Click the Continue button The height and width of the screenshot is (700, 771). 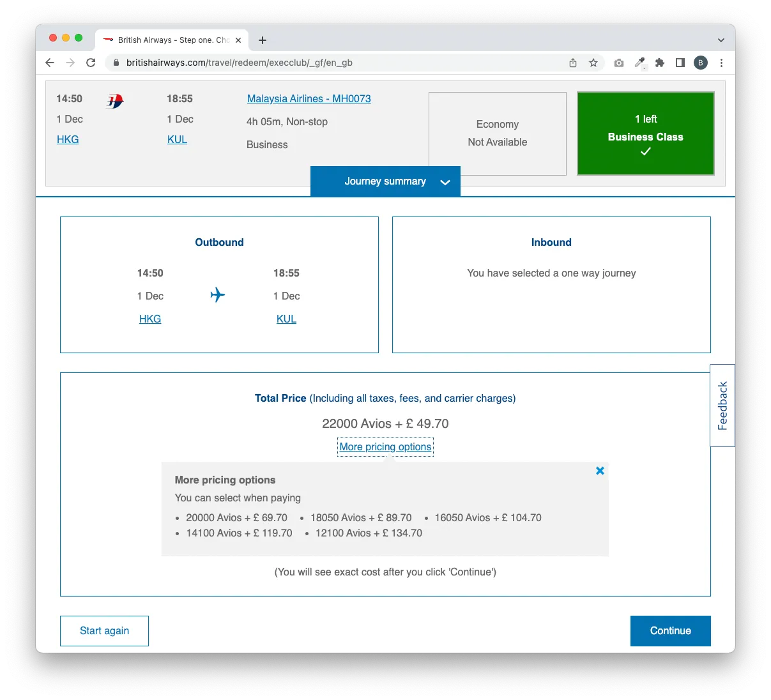point(670,631)
